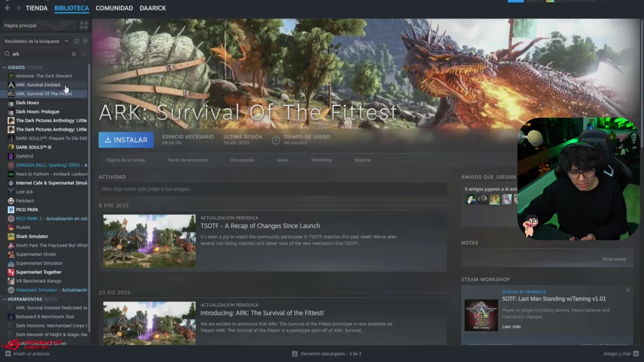644x362 pixels.
Task: Open 'SOTF: Last Man Standing w/Taming v1.01' title
Action: coord(554,299)
